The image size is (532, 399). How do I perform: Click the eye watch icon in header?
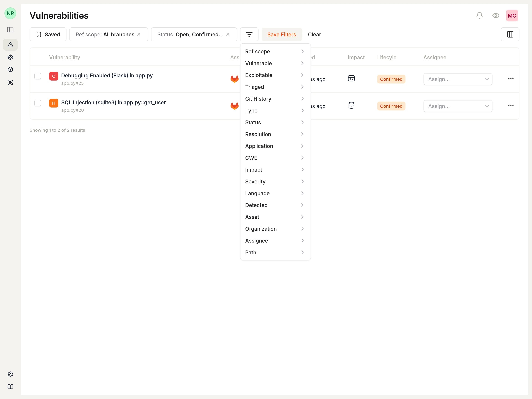coord(496,16)
